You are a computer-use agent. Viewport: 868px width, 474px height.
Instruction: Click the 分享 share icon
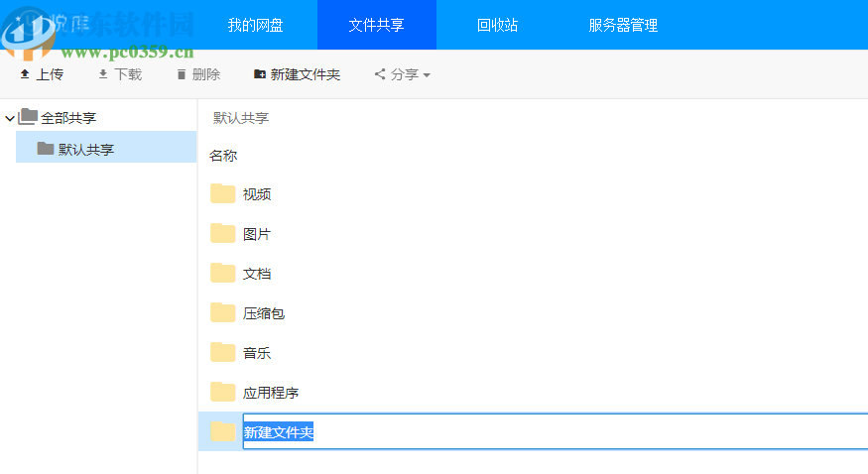click(x=380, y=74)
